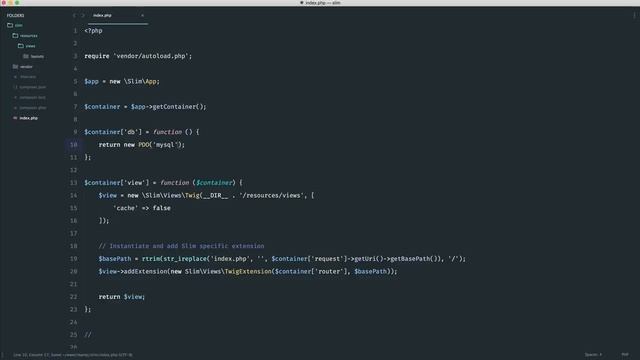Click the forward navigation arrow in tab bar
The width and height of the screenshot is (640, 360).
click(83, 16)
